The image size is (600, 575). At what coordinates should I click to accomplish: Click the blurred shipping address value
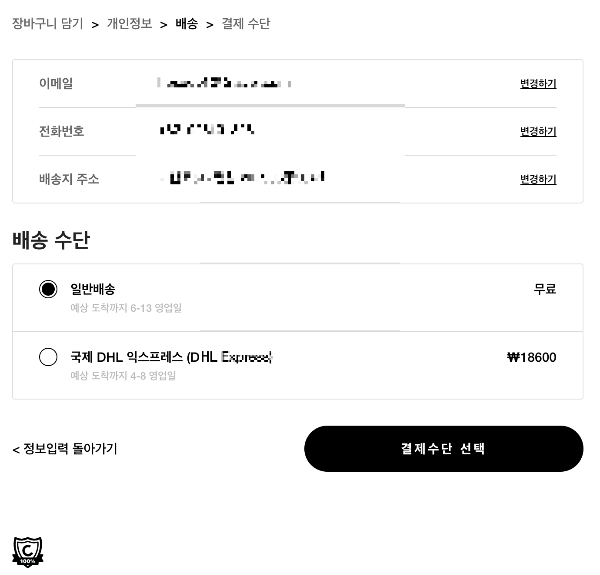(243, 177)
